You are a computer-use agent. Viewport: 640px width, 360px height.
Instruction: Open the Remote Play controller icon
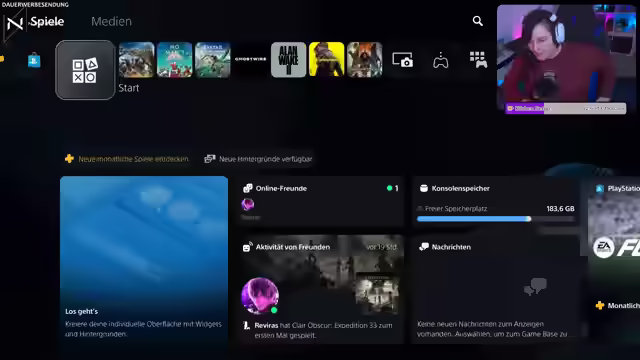pos(440,60)
